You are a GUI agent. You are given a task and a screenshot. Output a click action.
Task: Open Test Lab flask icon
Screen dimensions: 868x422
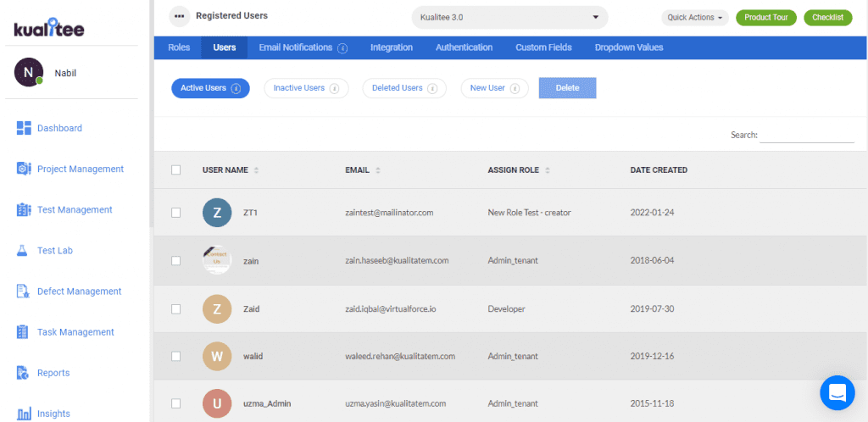coord(24,251)
